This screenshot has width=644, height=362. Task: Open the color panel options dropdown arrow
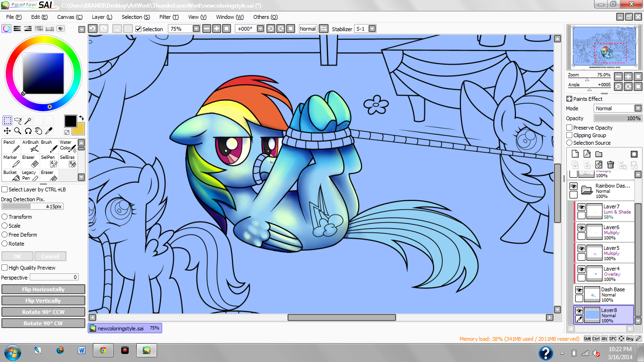pos(82,29)
